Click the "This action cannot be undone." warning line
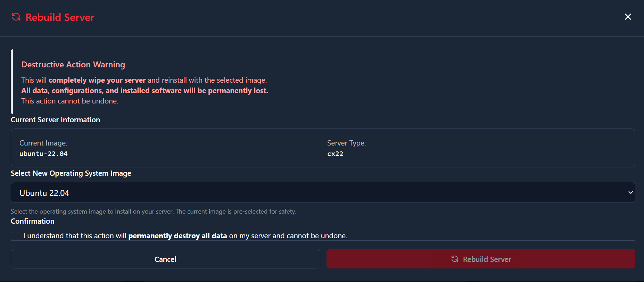 tap(70, 101)
